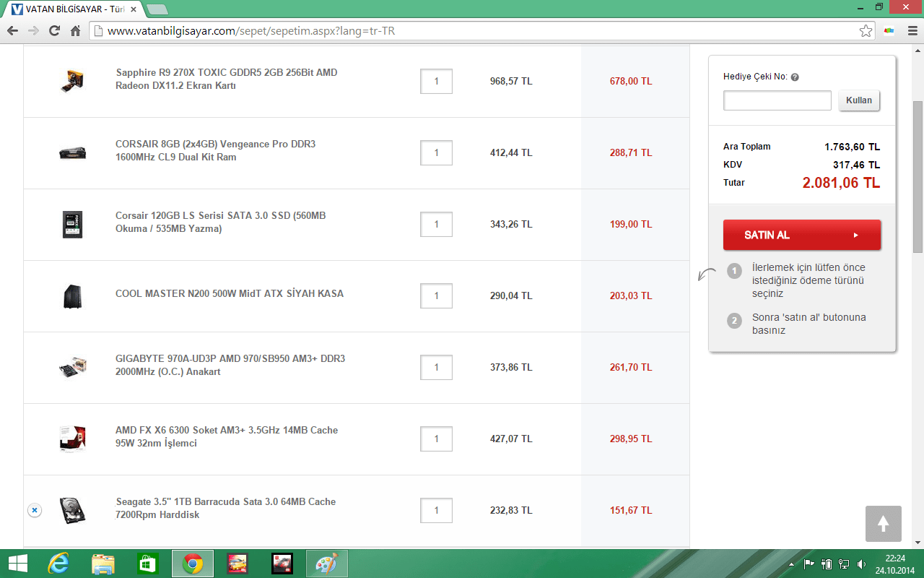Bookmark this page with the star icon
This screenshot has width=924, height=578.
click(866, 31)
